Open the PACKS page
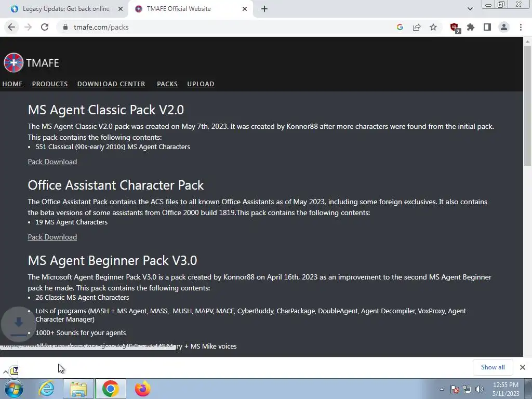 coord(167,84)
